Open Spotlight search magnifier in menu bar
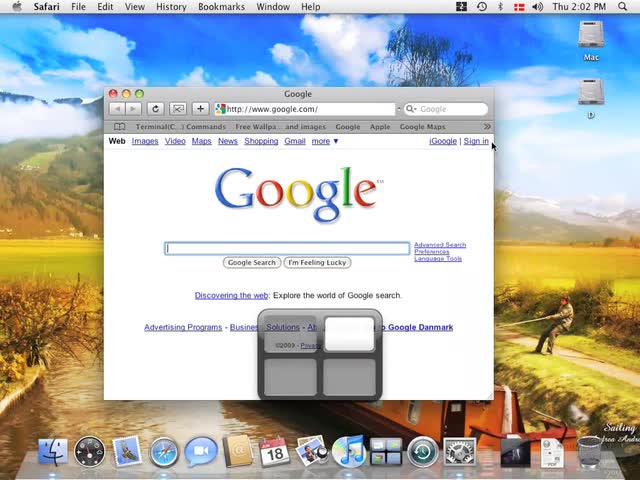The image size is (640, 480). 622,7
